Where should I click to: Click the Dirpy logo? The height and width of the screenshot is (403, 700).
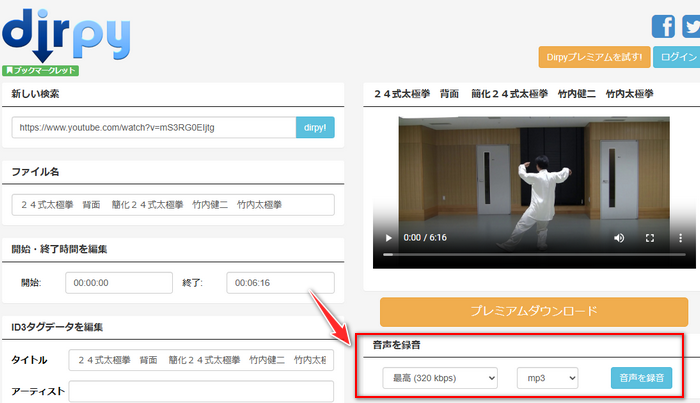coord(65,33)
